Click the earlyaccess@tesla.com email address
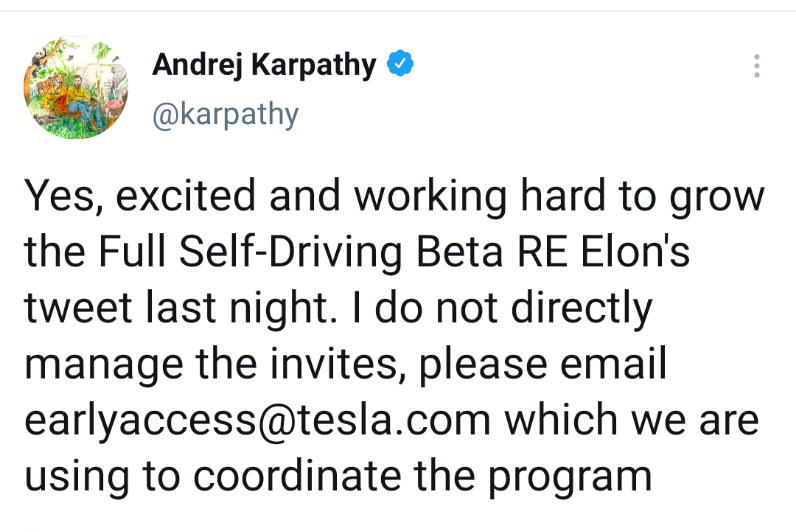 point(257,421)
